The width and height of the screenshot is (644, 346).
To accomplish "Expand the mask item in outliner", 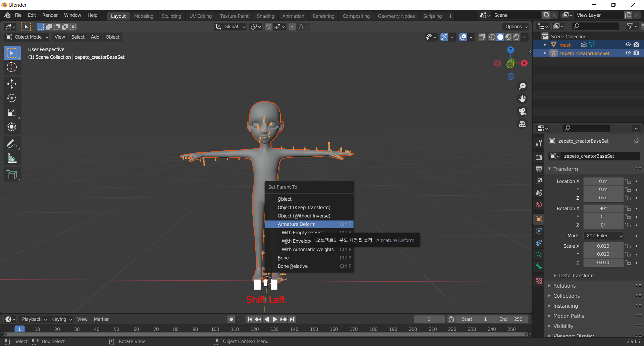I will tap(545, 45).
